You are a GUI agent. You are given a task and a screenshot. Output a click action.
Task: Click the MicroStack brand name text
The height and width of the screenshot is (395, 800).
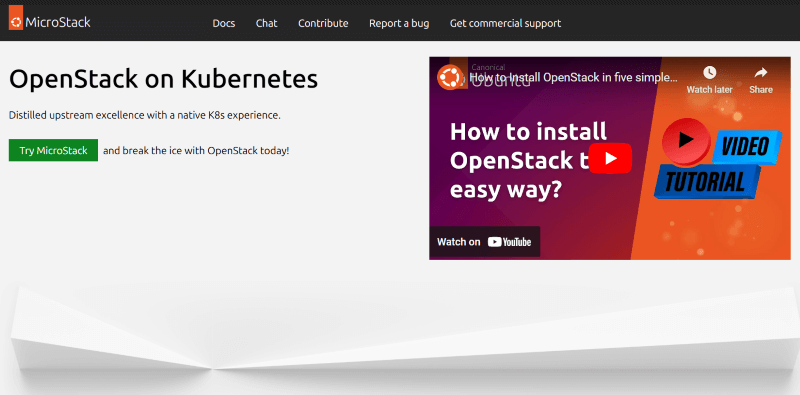(58, 22)
